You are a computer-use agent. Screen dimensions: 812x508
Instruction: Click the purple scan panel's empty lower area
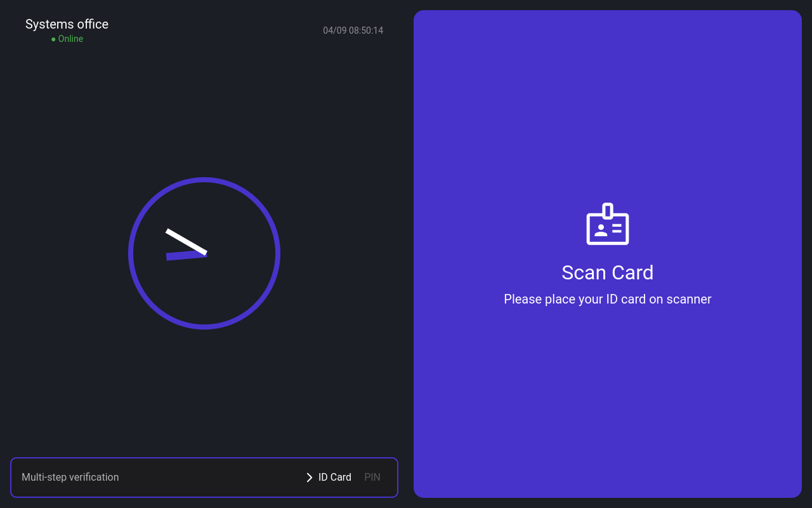607,413
